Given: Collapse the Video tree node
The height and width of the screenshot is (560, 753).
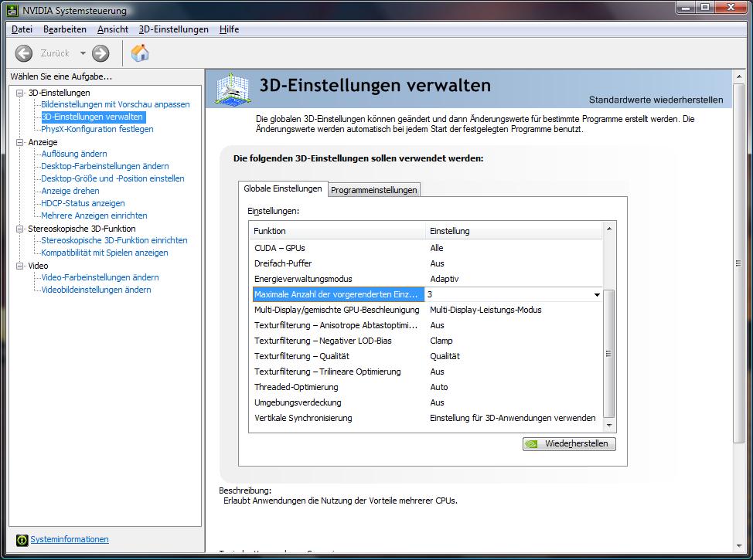Looking at the screenshot, I should 19,266.
